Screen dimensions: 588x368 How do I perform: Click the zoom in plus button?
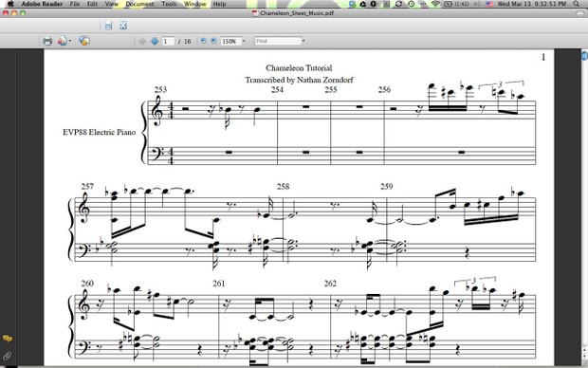click(213, 41)
